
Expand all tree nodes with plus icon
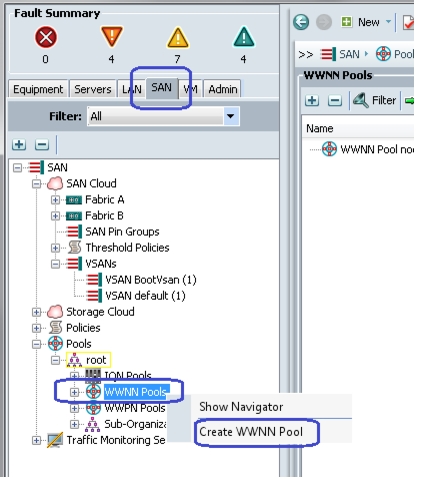coord(19,145)
